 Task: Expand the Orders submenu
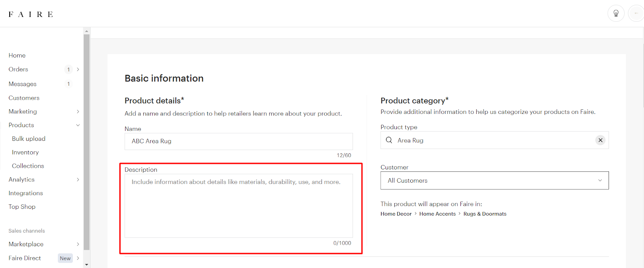pyautogui.click(x=78, y=70)
